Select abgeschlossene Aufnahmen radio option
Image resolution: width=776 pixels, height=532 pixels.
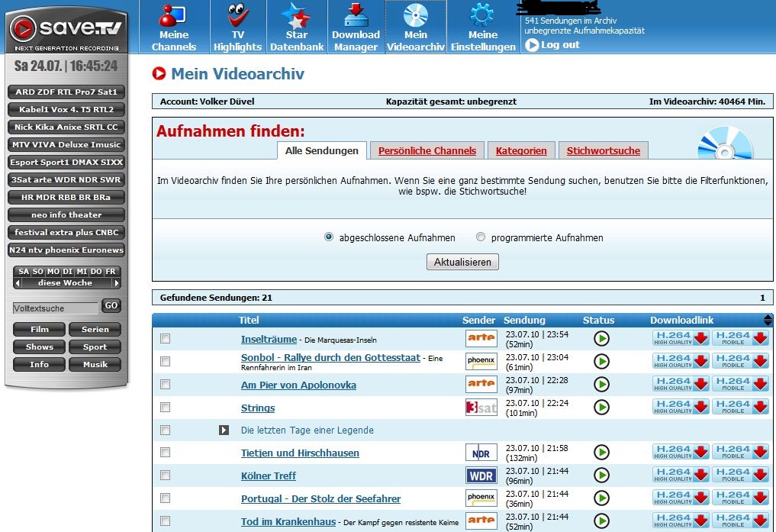coord(329,237)
